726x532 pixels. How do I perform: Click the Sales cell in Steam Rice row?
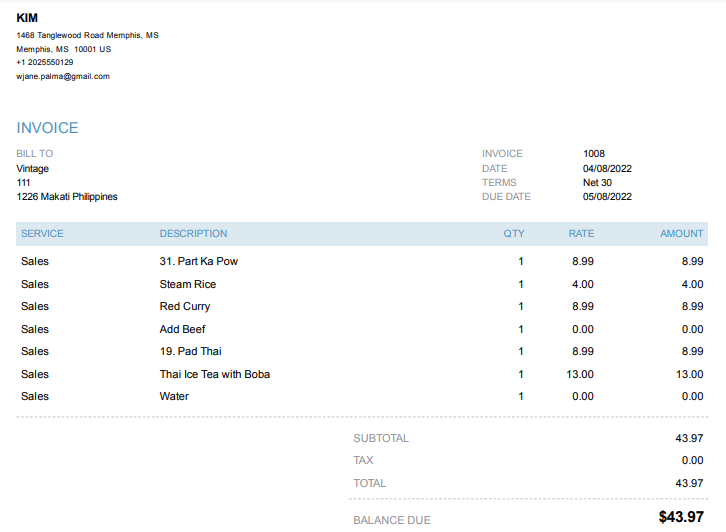(35, 284)
